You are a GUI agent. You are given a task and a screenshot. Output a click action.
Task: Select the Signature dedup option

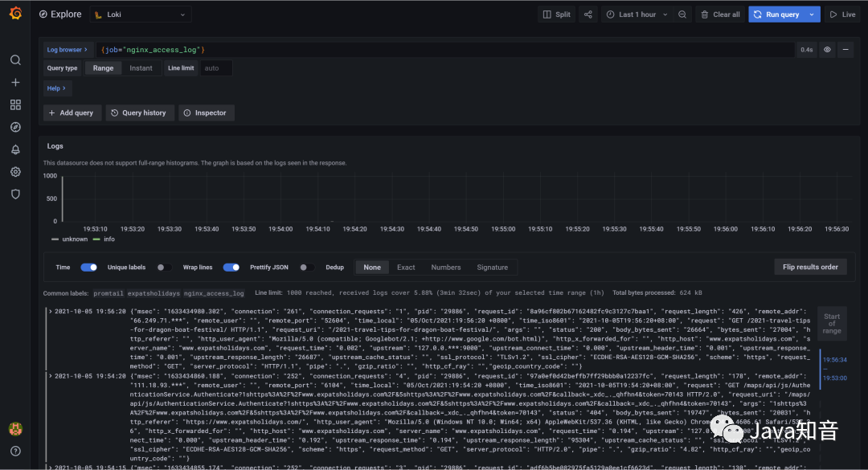(492, 268)
